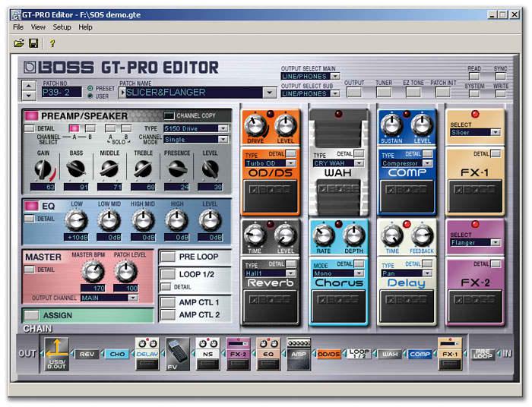Open the OUTPUT SELECT SUB dropdown
The height and width of the screenshot is (407, 532).
[335, 93]
